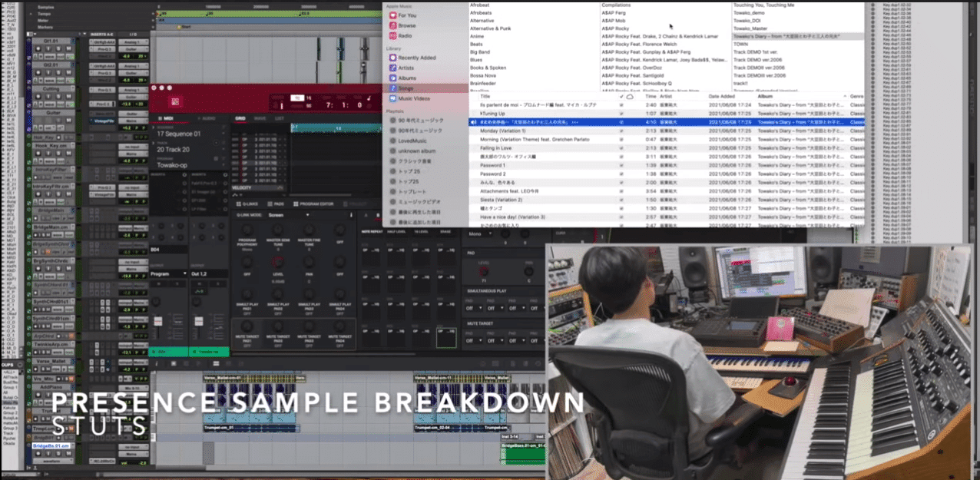Click the MPC logo icon in red header
The height and width of the screenshot is (480, 980).
pyautogui.click(x=175, y=101)
